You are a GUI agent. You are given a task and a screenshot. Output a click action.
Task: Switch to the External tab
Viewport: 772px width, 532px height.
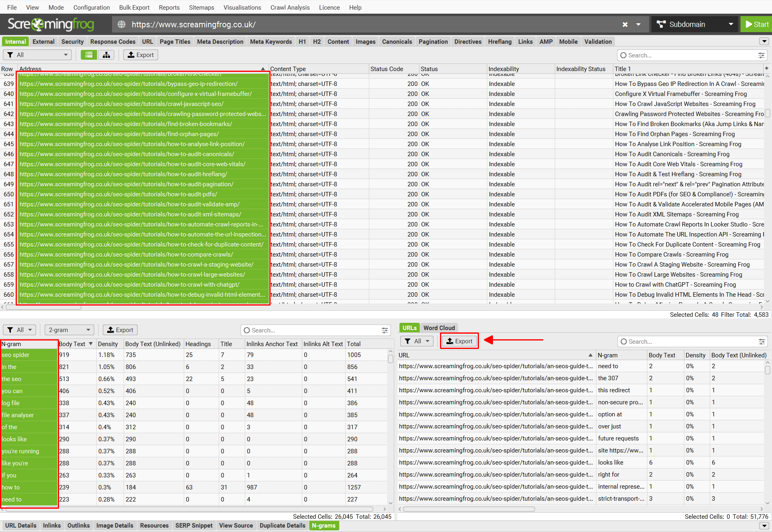(43, 41)
